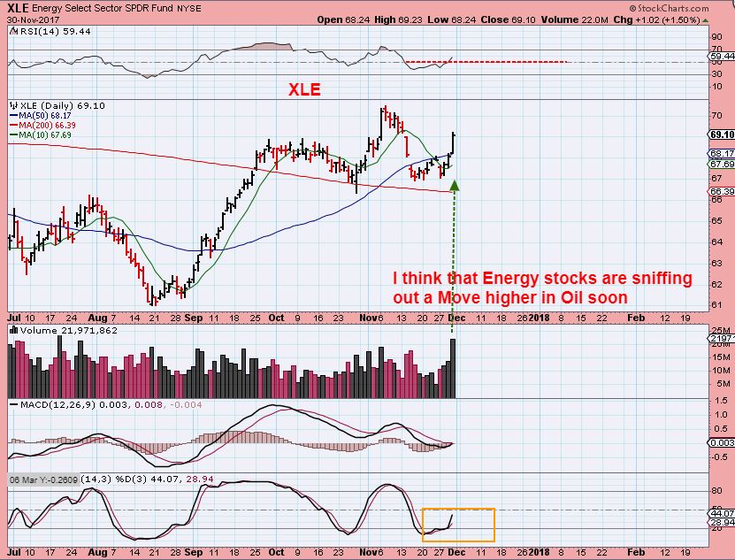Viewport: 735px width, 560px height.
Task: Click the MACD black line legend marker
Action: tap(13, 404)
